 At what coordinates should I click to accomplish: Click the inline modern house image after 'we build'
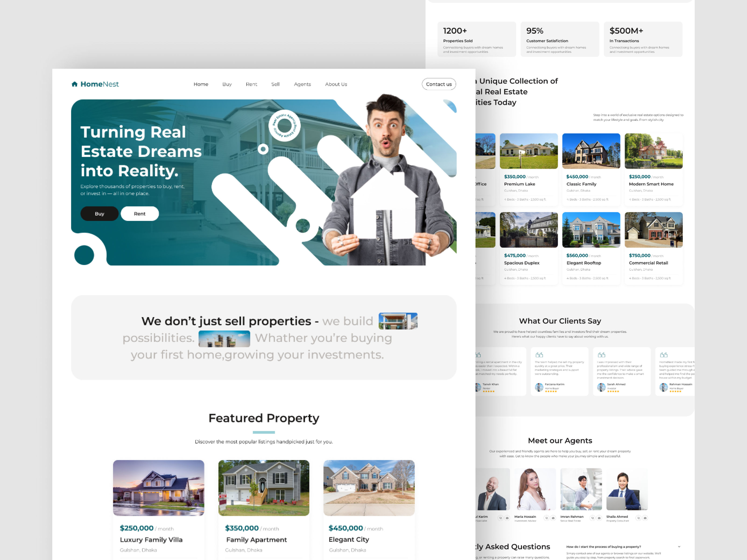tap(398, 321)
